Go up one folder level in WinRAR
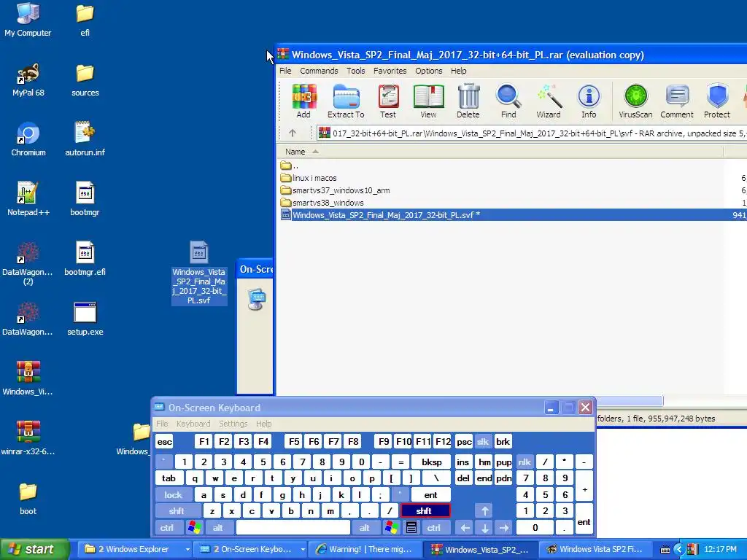Screen dimensions: 747x560 (x=293, y=133)
